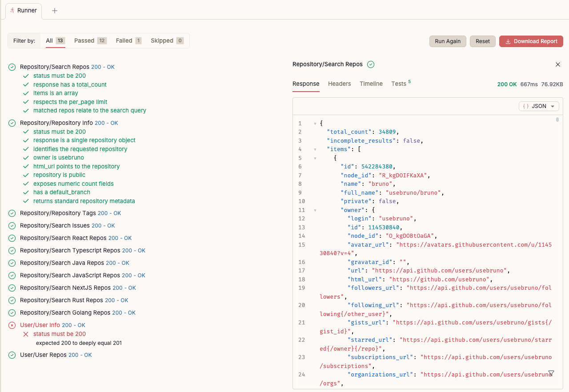Screen dimensions: 569x392
Task: Click the Run Again button
Action: click(448, 41)
